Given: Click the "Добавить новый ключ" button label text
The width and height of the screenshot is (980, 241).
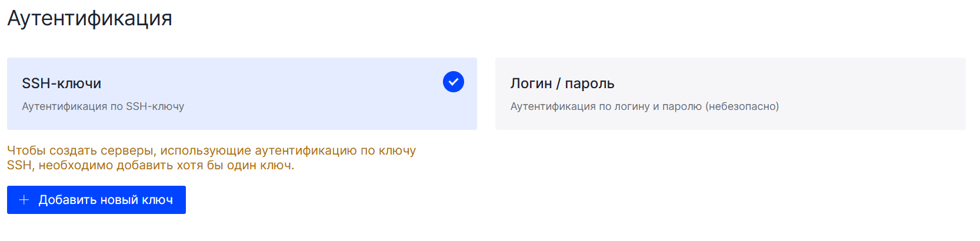Looking at the screenshot, I should pos(106,200).
